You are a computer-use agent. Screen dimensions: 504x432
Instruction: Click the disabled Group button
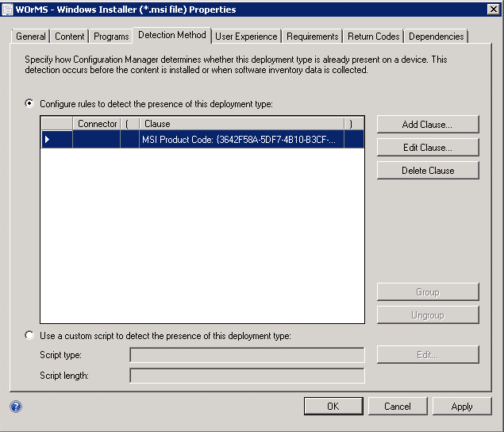428,292
